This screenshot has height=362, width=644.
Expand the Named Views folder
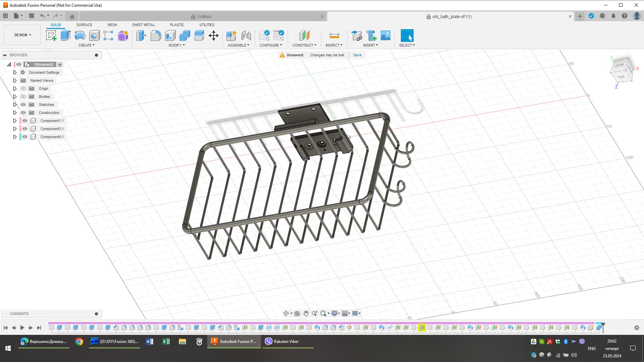(15, 80)
